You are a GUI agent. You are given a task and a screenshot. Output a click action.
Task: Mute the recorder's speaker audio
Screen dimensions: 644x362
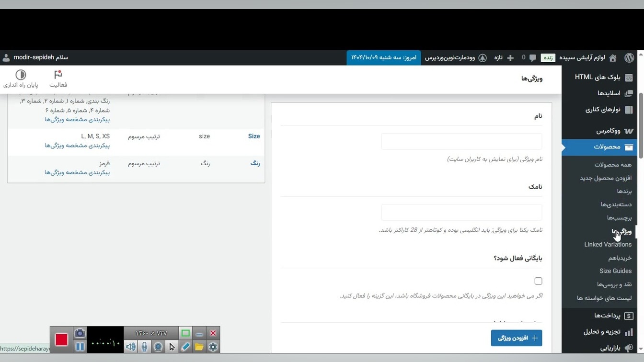tap(130, 347)
